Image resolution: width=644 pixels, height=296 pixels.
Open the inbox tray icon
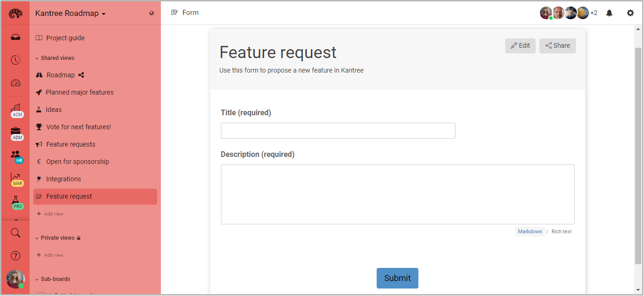click(x=15, y=37)
